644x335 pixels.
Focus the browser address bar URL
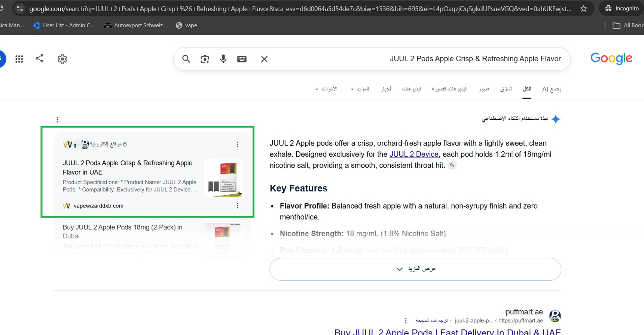pos(300,8)
